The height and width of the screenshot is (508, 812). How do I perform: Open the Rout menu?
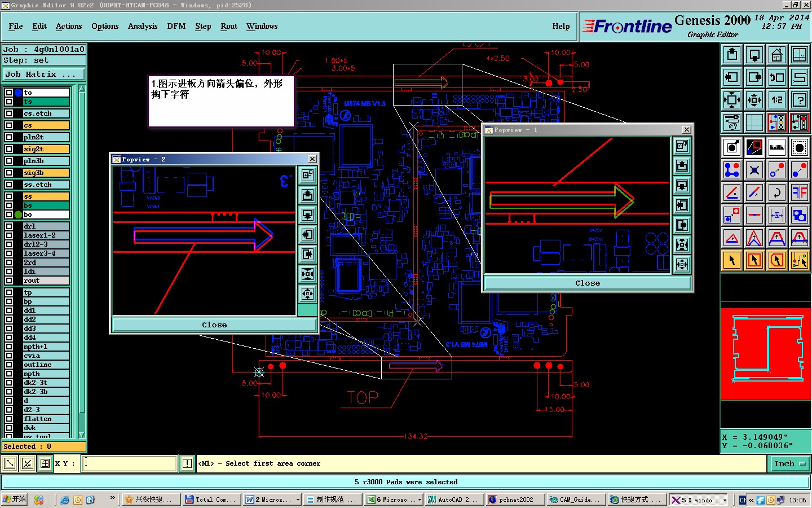(229, 27)
